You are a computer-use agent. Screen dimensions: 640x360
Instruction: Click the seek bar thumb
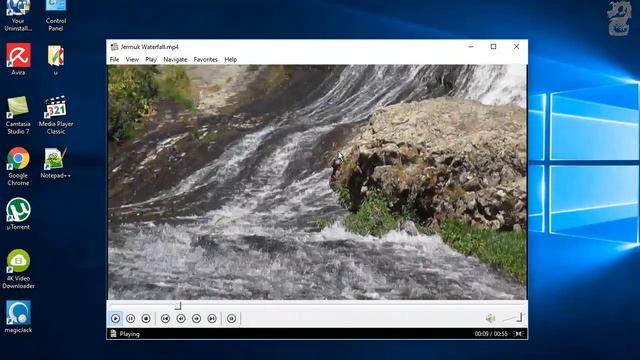tap(178, 306)
